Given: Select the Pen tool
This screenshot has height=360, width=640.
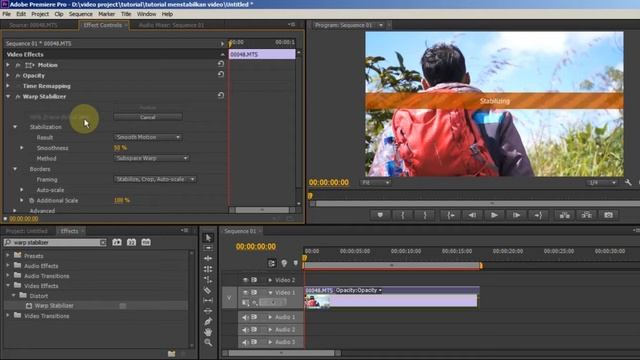Looking at the screenshot, I should 208,322.
